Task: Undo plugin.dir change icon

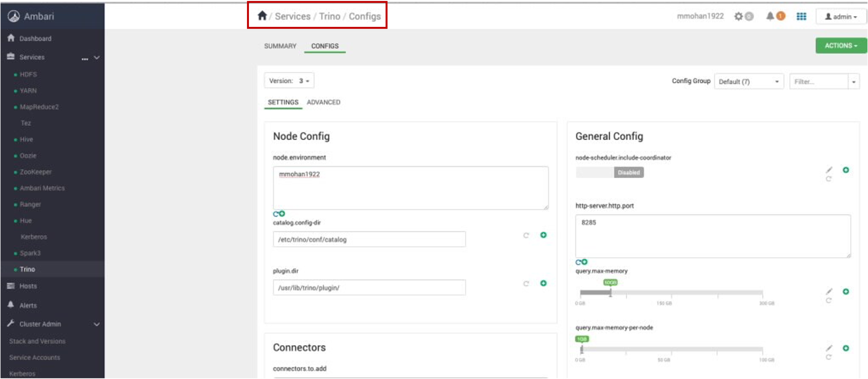Action: click(526, 283)
